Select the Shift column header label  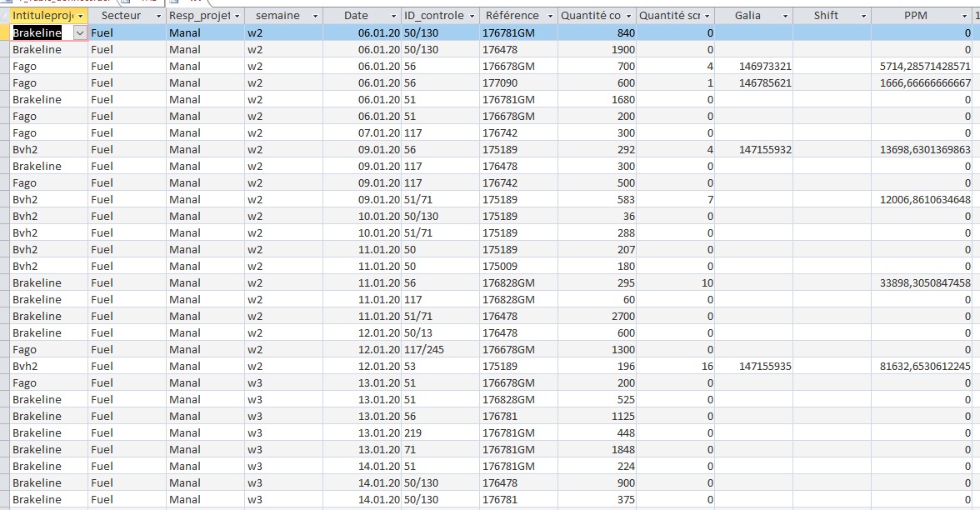tap(826, 16)
